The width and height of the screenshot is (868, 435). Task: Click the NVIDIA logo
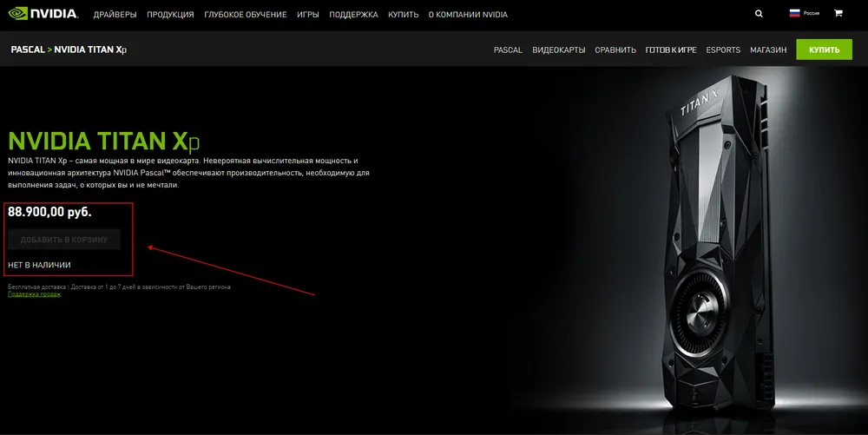(43, 13)
